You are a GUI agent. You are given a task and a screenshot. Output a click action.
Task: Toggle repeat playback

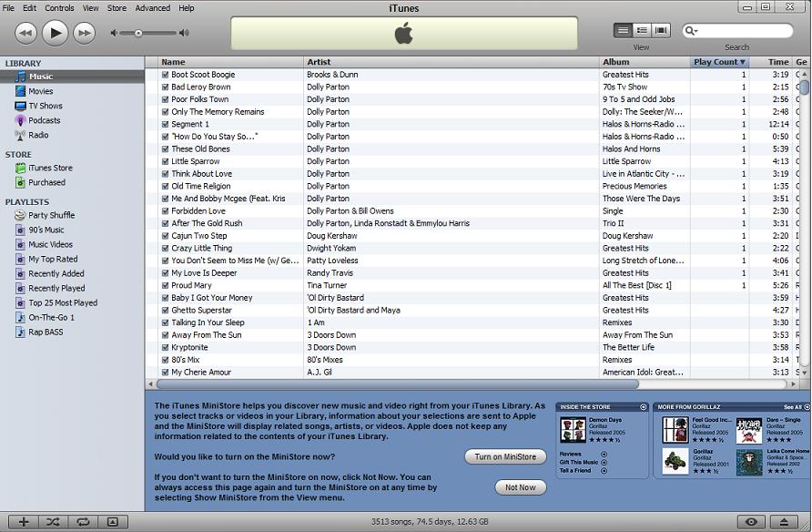[x=83, y=522]
